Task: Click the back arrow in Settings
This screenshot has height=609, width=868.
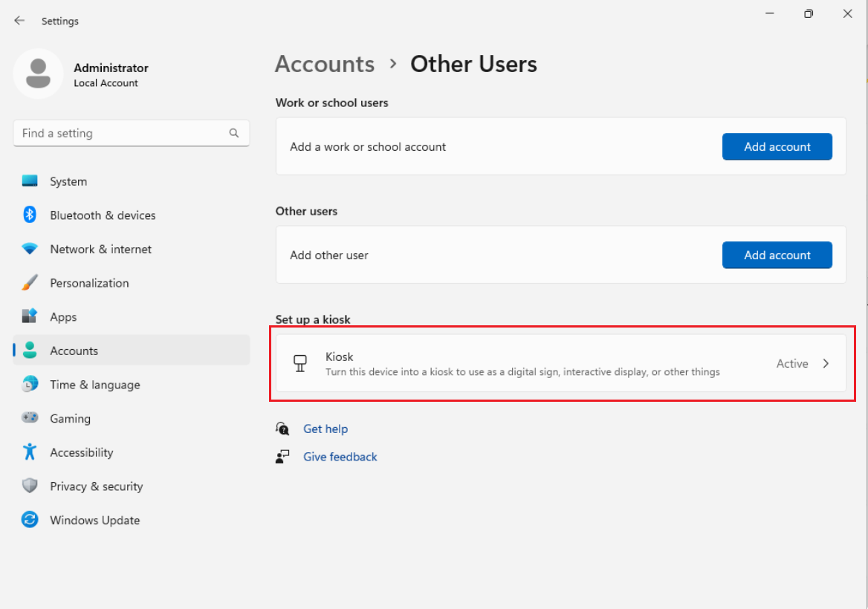Action: point(19,21)
